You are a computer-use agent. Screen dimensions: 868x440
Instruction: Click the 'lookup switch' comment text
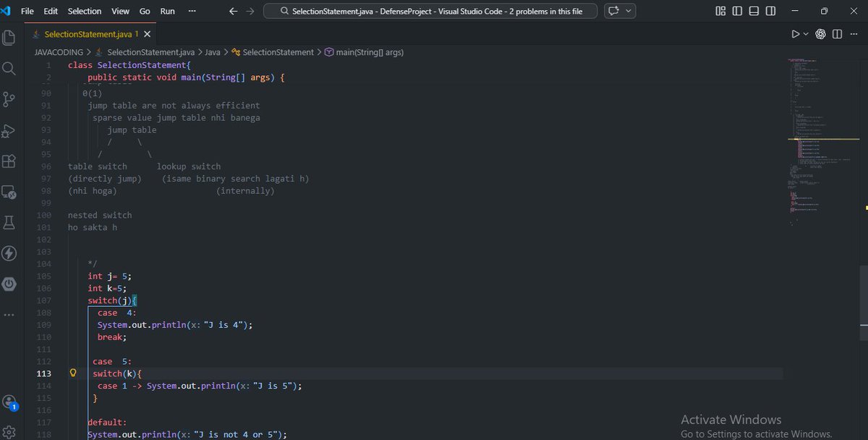click(189, 166)
